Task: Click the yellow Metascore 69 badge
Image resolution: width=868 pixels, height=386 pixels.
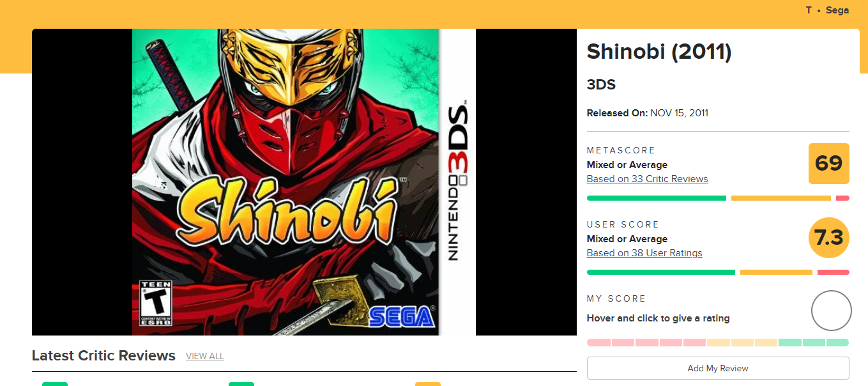Action: (x=828, y=164)
